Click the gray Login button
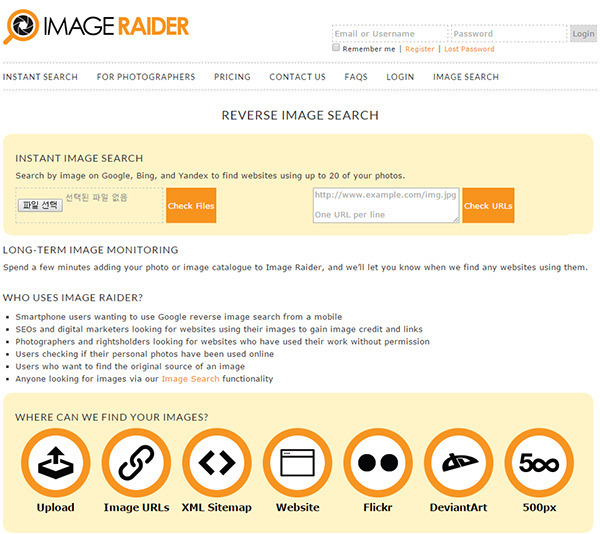 coord(583,34)
